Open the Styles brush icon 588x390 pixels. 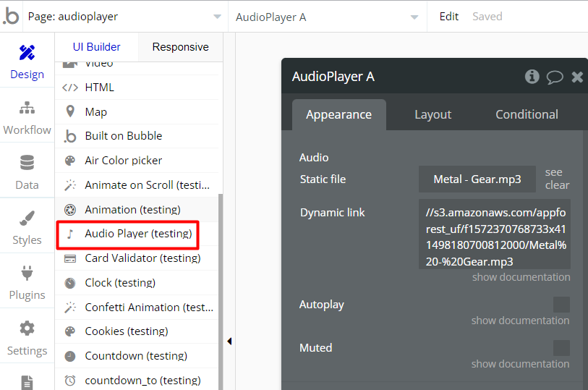coord(27,227)
